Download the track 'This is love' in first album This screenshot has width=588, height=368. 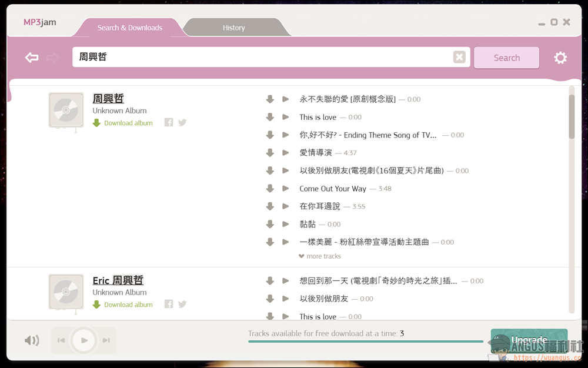coord(270,117)
